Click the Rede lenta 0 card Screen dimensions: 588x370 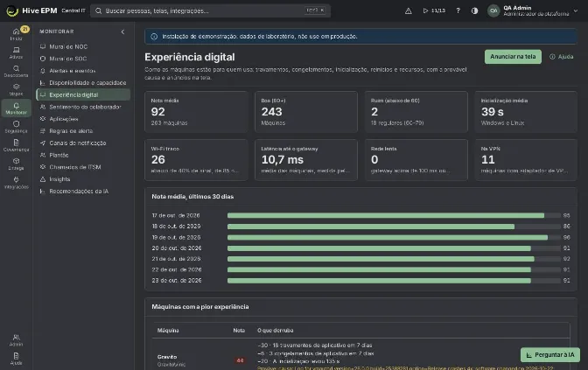416,160
